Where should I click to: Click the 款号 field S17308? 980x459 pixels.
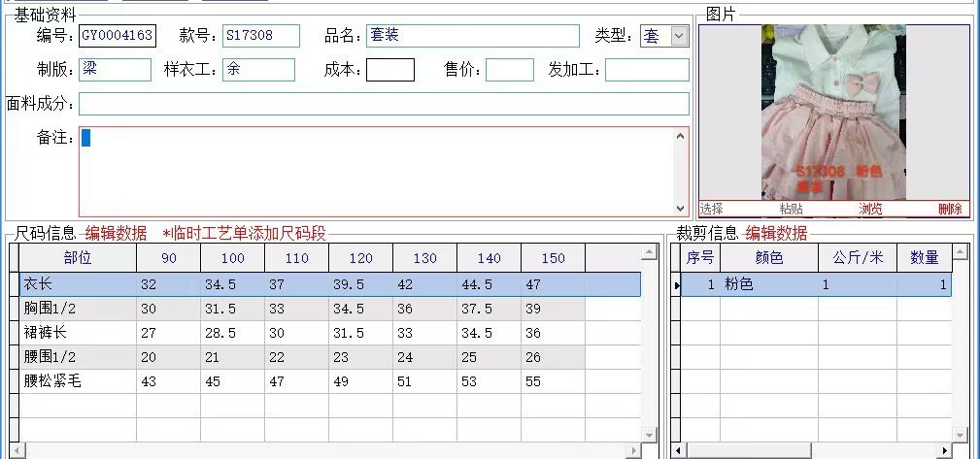[261, 36]
